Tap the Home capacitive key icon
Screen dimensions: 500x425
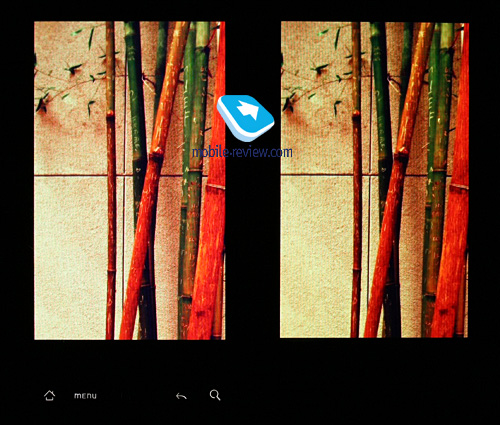coord(49,396)
